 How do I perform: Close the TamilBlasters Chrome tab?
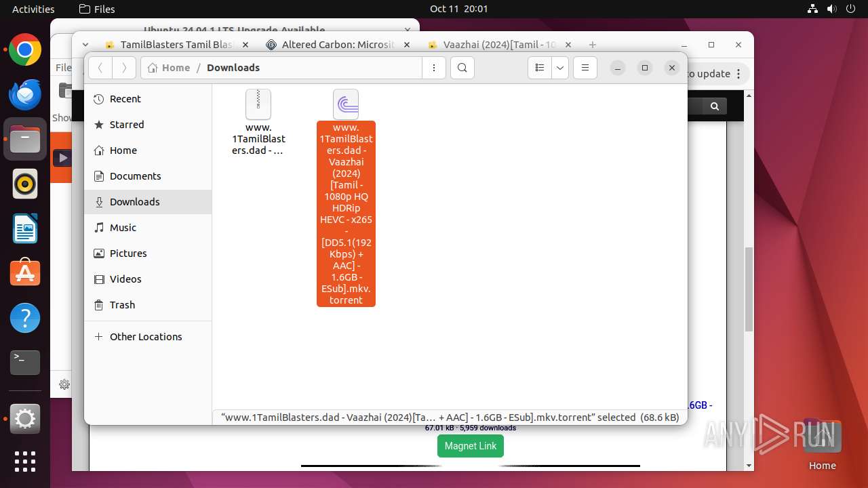point(245,45)
